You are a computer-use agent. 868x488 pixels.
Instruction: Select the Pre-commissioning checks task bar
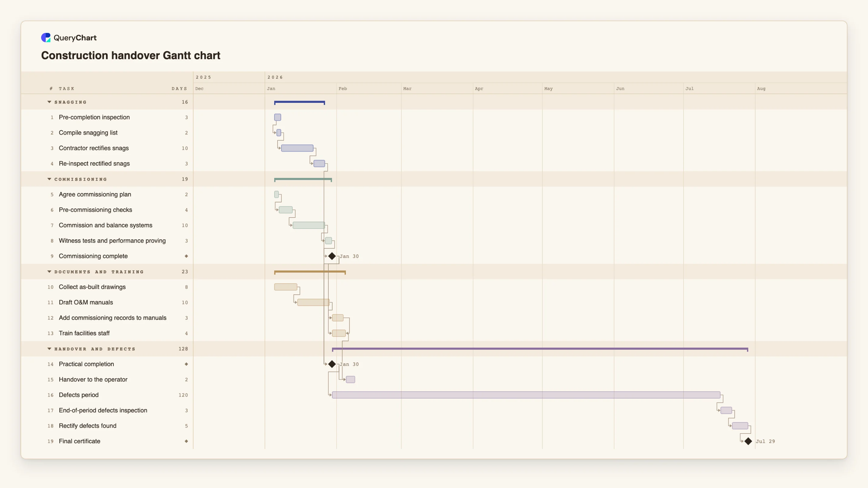click(x=285, y=210)
